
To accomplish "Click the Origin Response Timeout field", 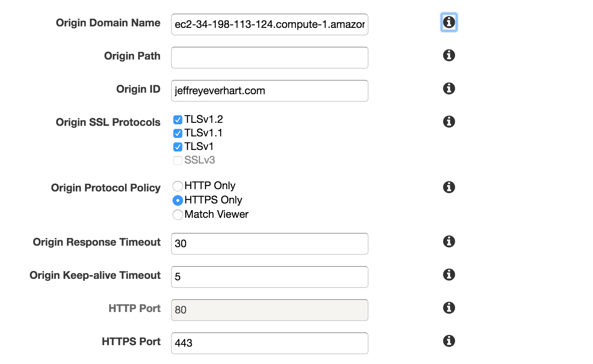I will (270, 244).
